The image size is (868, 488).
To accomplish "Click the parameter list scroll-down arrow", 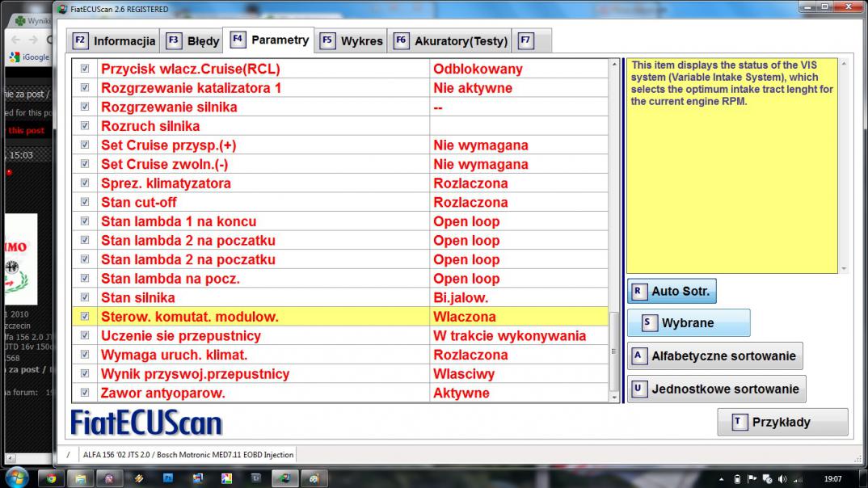I will point(614,398).
